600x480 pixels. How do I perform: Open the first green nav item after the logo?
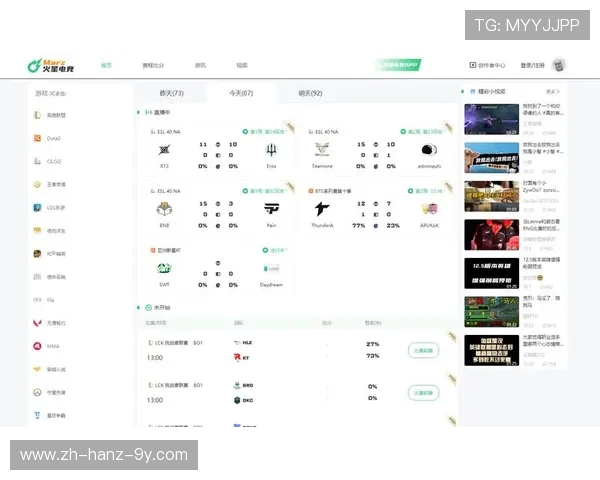(x=106, y=65)
